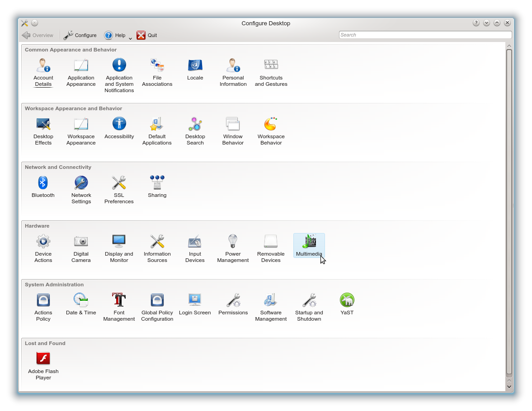
Task: Open the Multimedia hardware settings
Action: [x=309, y=246]
